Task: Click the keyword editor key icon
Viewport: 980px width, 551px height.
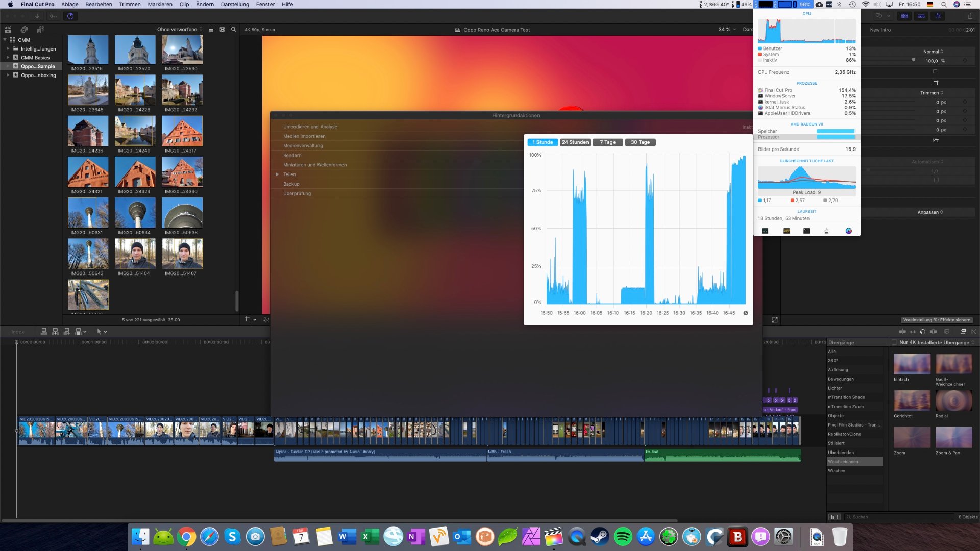Action: click(x=53, y=16)
